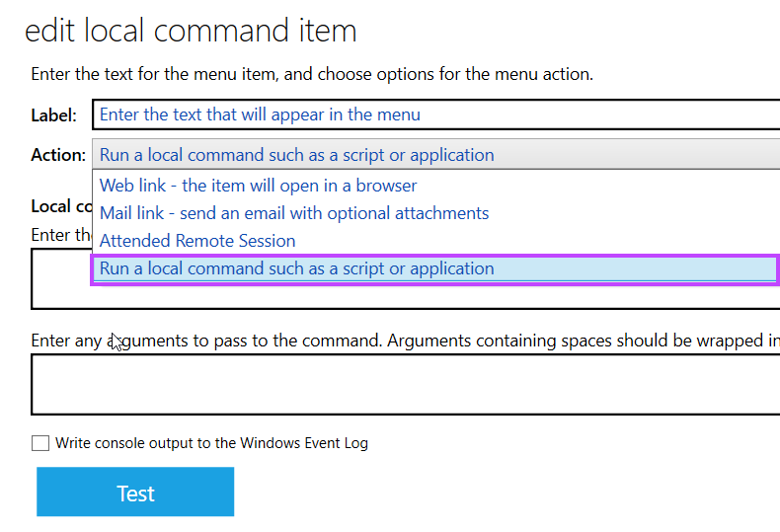Viewport: 780px width, 532px height.
Task: Enable Write console output checkbox
Action: coord(40,443)
